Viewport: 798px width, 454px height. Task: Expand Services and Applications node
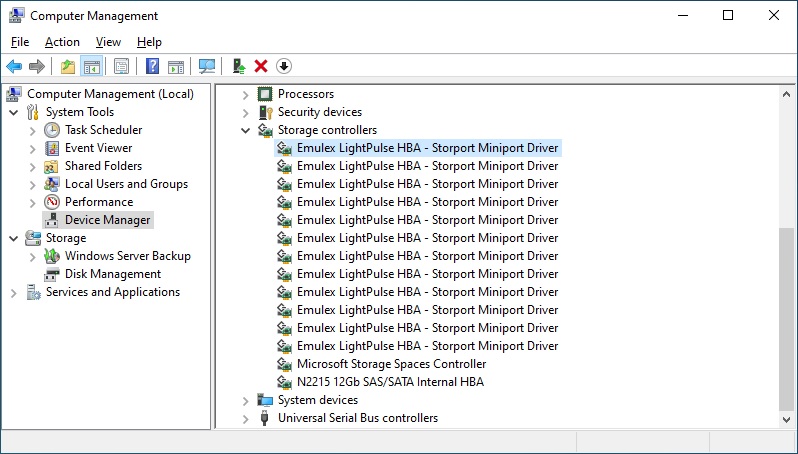point(13,292)
